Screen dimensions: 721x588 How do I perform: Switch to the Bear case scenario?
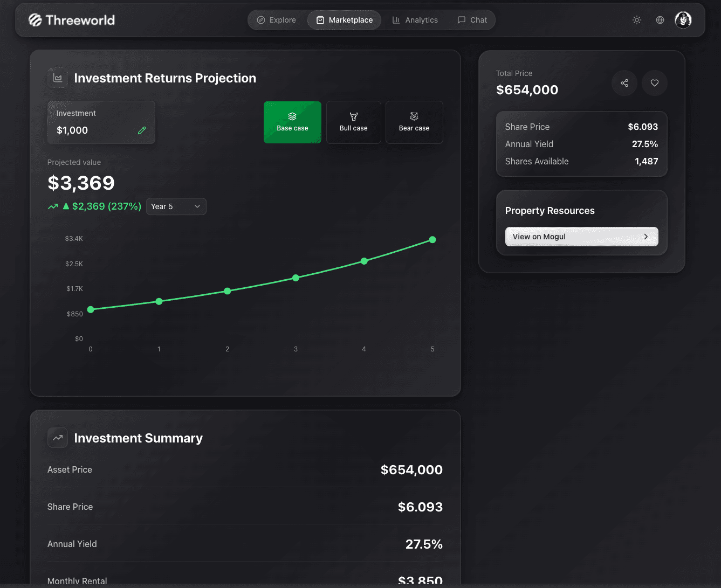click(414, 122)
